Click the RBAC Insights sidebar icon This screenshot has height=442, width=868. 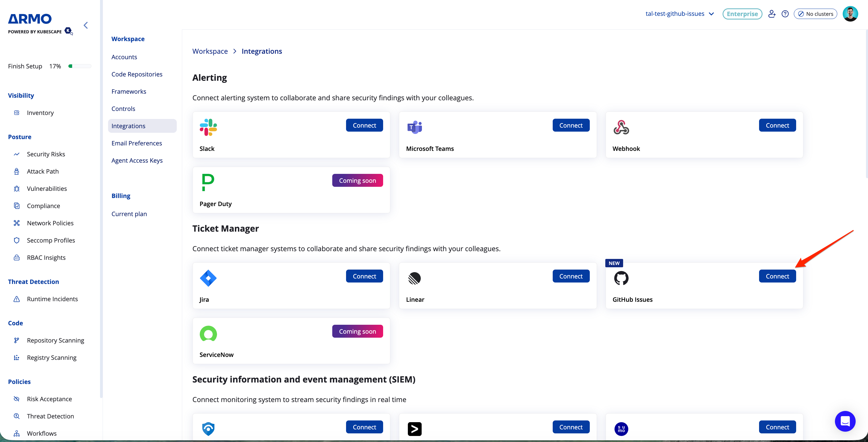click(16, 257)
